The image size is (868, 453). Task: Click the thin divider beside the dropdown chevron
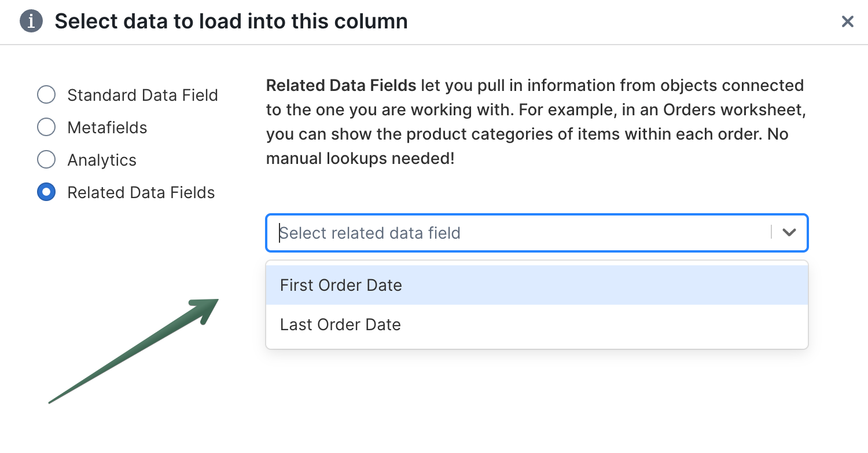pos(771,233)
